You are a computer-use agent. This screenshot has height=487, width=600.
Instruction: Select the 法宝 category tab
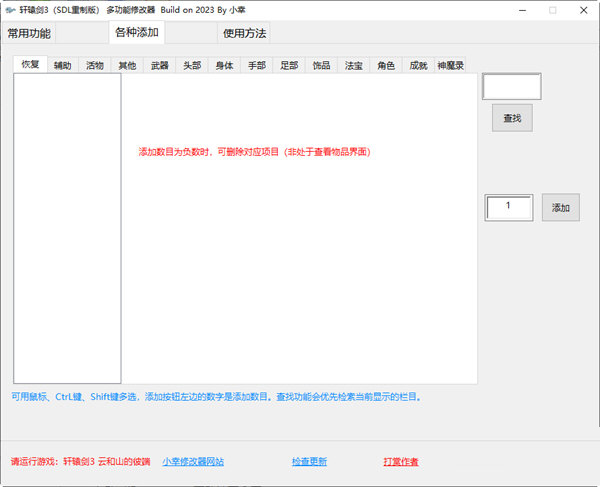pyautogui.click(x=354, y=65)
